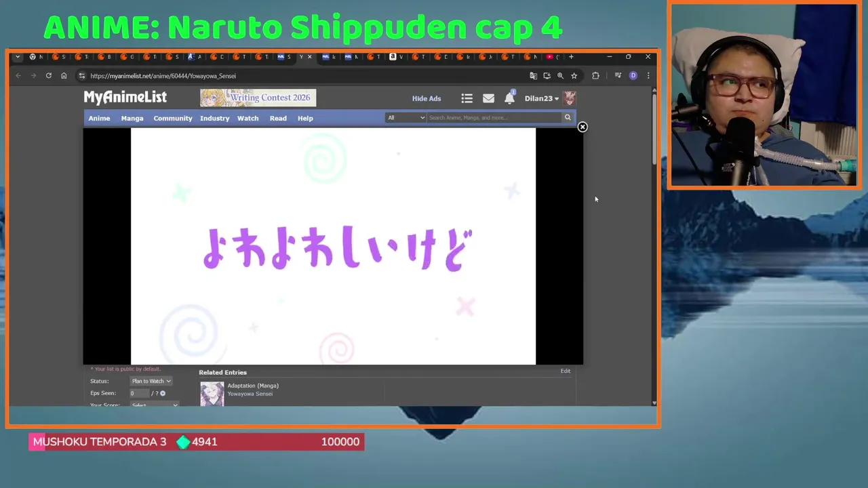Close the active Yowayowa Sensei tab

310,57
